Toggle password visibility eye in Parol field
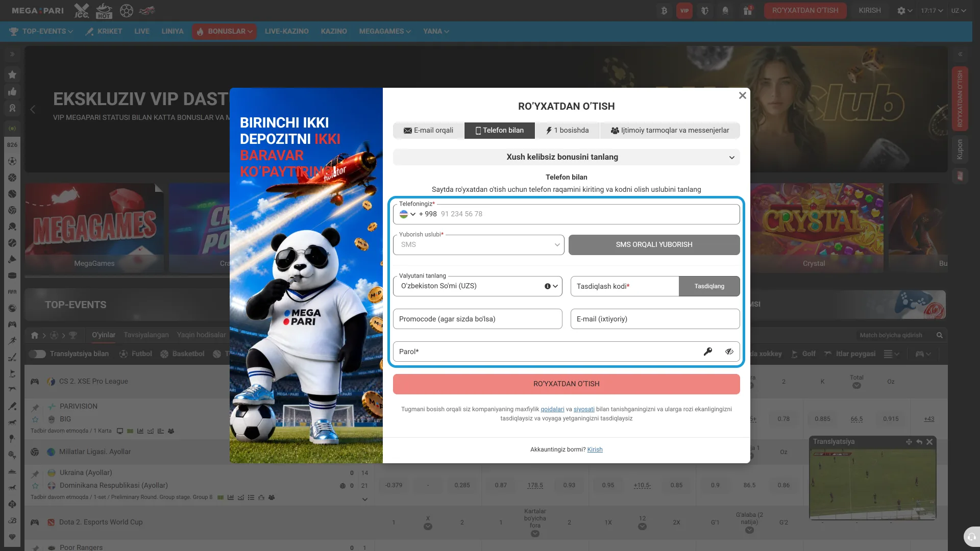The height and width of the screenshot is (551, 980). pos(729,352)
